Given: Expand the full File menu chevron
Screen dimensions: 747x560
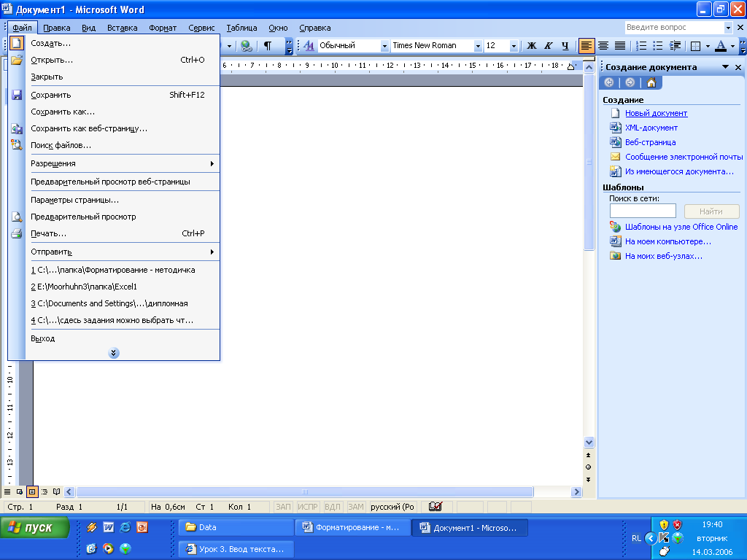Looking at the screenshot, I should 113,353.
